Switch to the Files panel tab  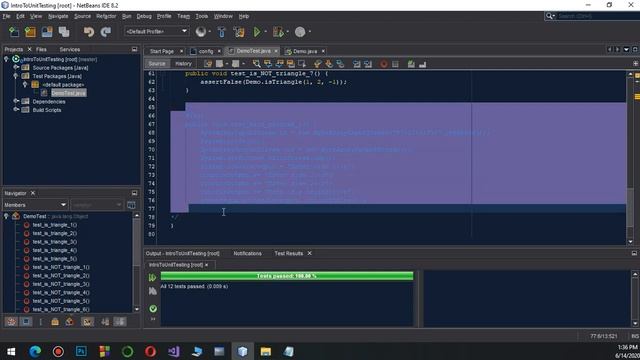coord(41,49)
